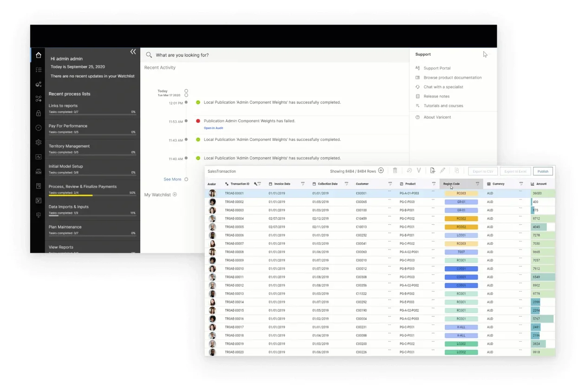Image resolution: width=586 pixels, height=392 pixels.
Task: Open the composer circles icon in the sidebar
Action: (x=38, y=84)
